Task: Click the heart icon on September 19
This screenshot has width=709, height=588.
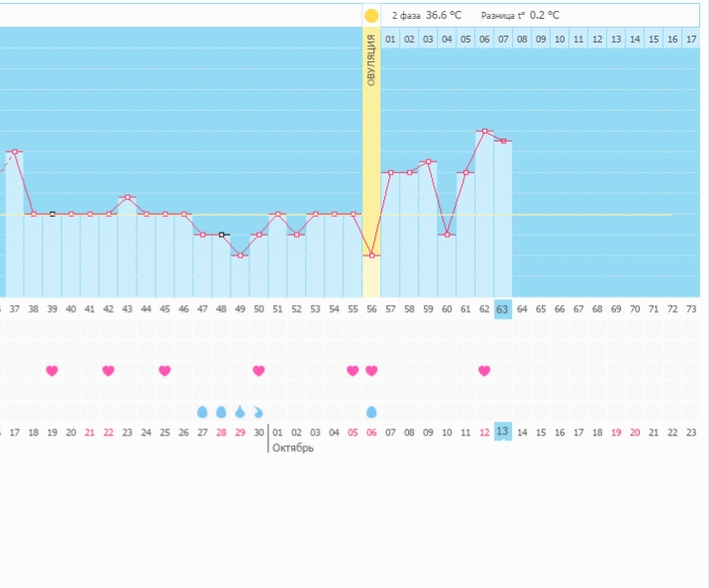Action: [x=51, y=370]
